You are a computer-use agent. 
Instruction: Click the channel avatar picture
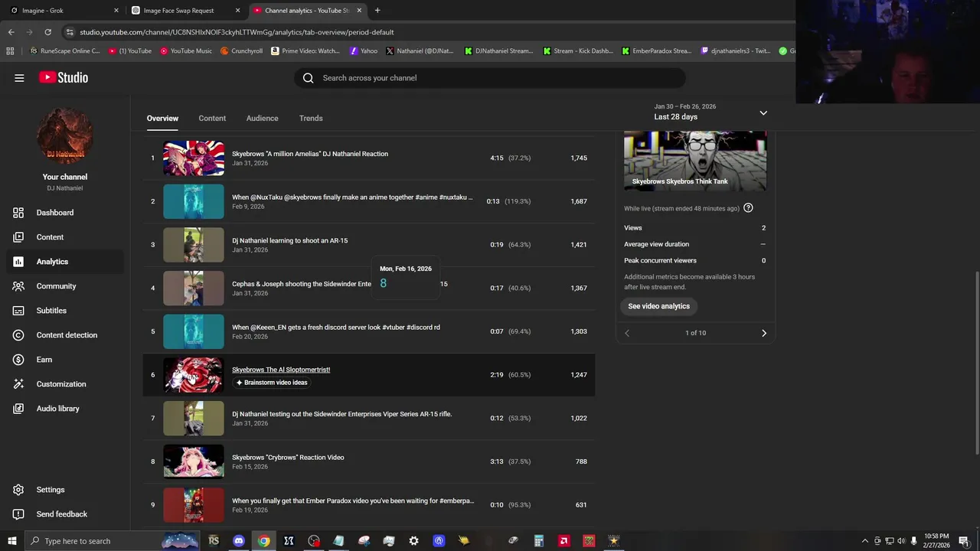(x=65, y=137)
